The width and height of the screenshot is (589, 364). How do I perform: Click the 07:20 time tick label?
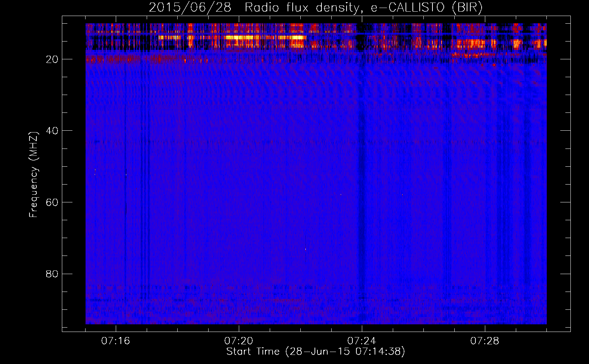tap(239, 341)
